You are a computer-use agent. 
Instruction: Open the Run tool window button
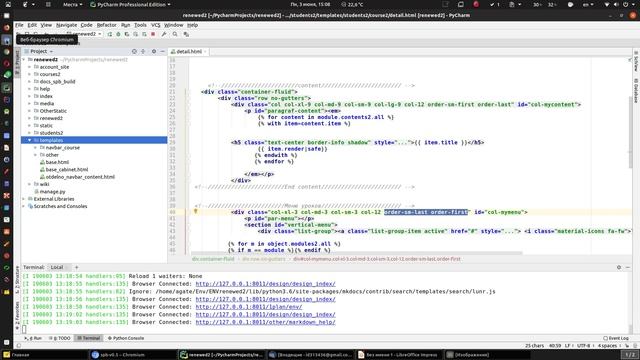[33, 338]
